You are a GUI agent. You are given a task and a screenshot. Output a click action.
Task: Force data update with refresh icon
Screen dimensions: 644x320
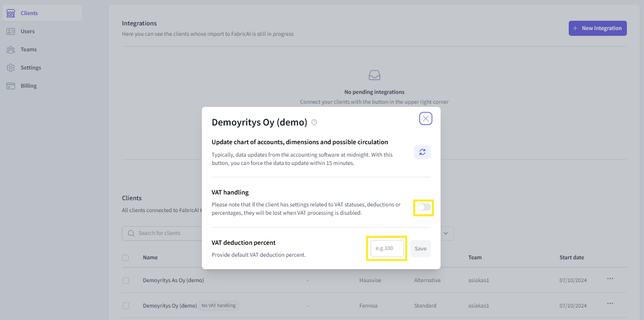pos(422,152)
